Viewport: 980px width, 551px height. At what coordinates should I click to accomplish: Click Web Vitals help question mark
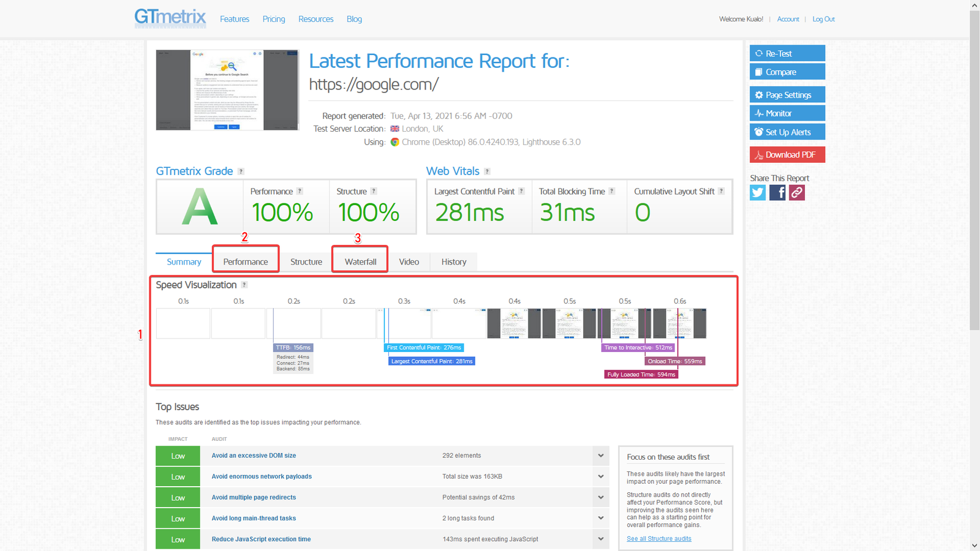[x=487, y=171]
